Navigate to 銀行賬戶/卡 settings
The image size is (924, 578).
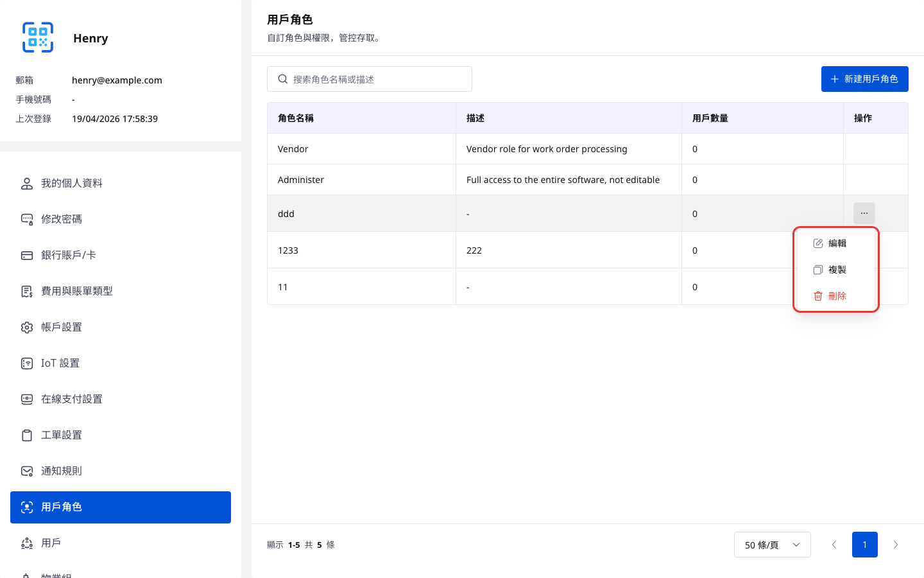pyautogui.click(x=121, y=256)
